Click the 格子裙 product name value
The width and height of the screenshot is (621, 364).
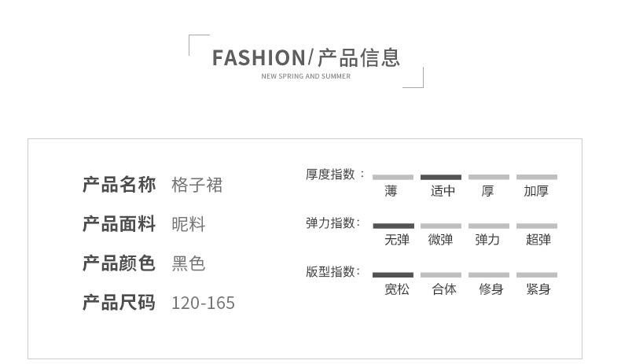point(197,185)
